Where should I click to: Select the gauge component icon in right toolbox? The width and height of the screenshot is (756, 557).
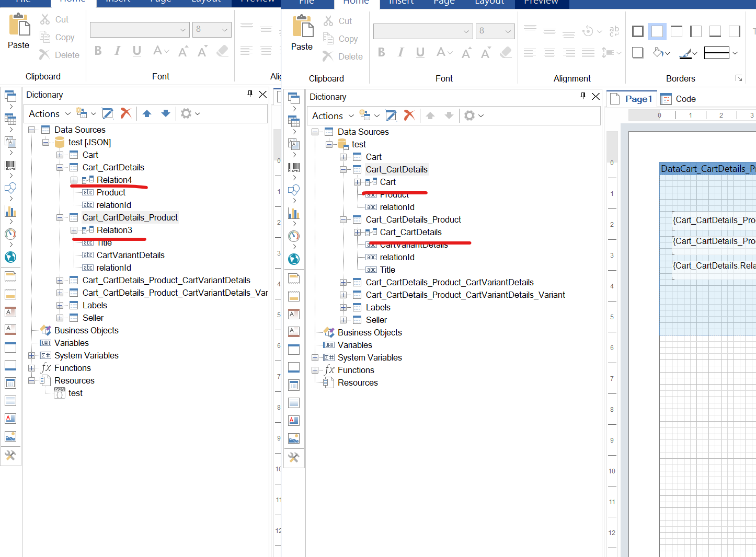point(294,236)
